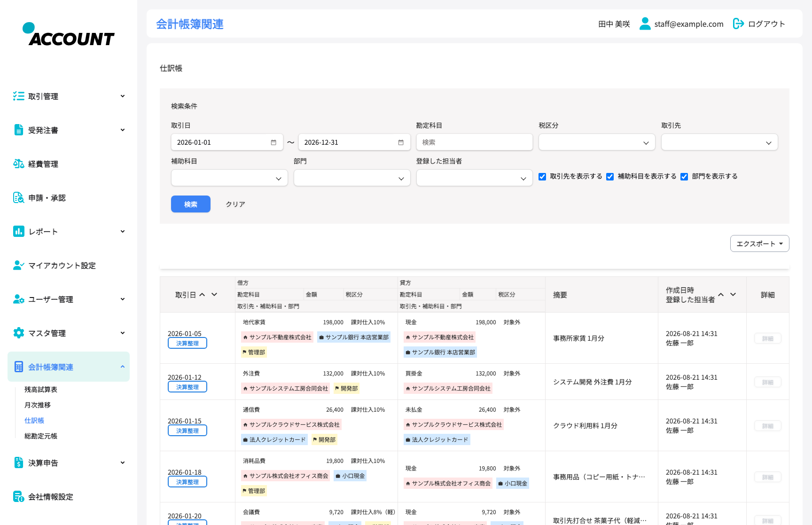
Task: Toggle the 取引先を表示する checkbox
Action: pos(542,177)
